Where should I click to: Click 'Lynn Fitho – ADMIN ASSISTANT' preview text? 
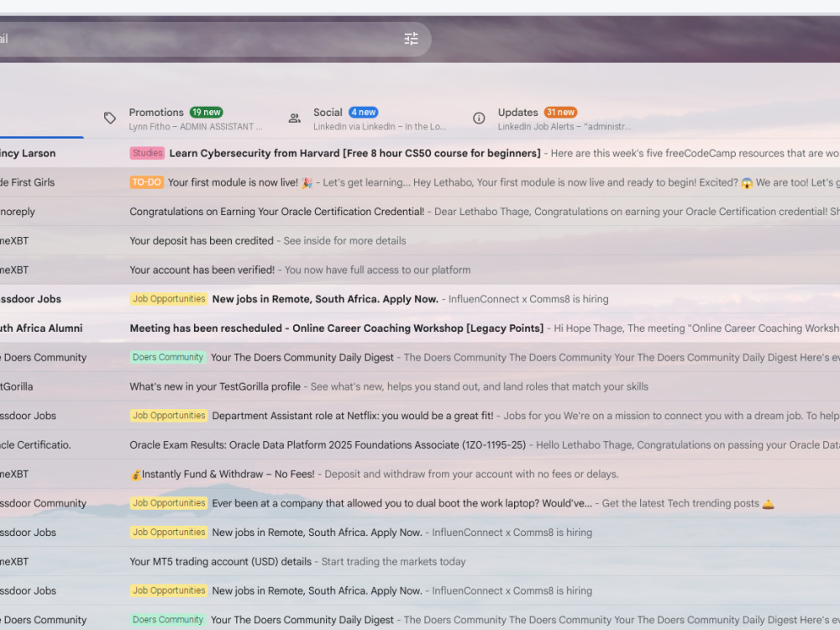click(x=196, y=127)
